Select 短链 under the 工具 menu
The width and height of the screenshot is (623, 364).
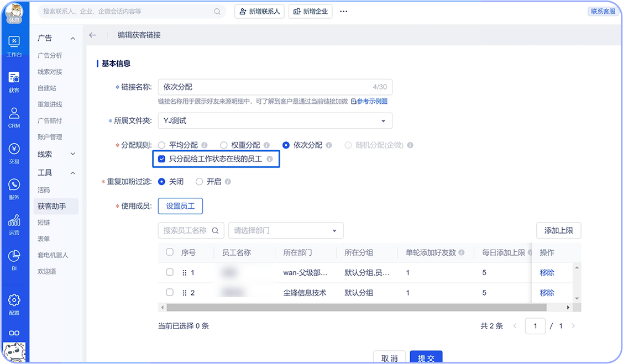(44, 222)
